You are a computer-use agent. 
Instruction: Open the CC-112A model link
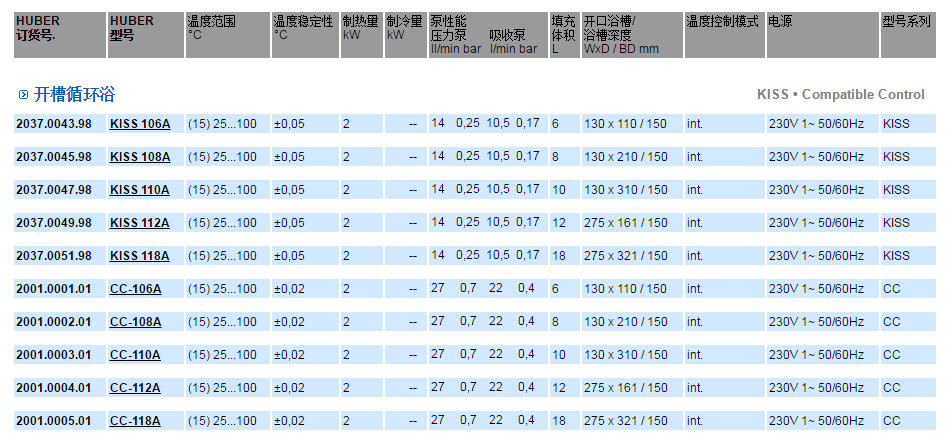[135, 388]
